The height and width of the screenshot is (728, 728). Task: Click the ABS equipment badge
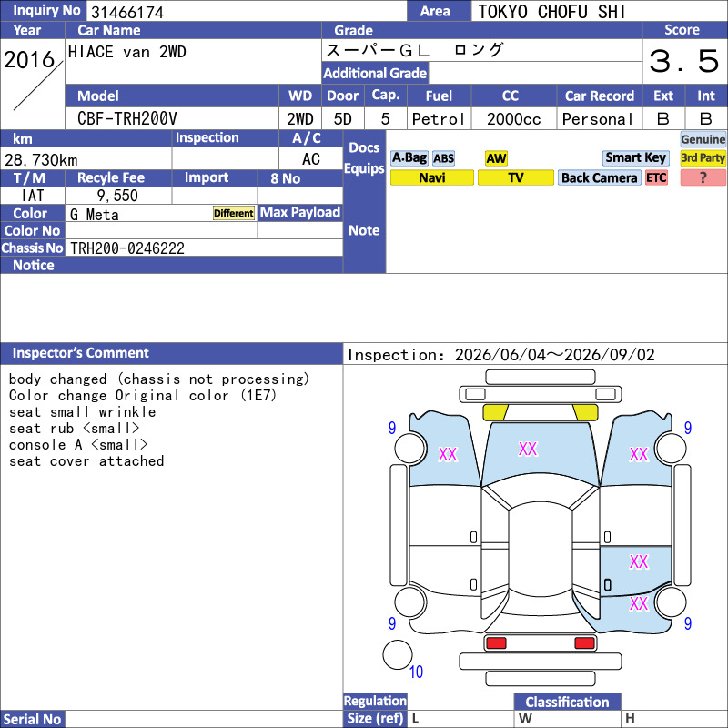click(443, 158)
